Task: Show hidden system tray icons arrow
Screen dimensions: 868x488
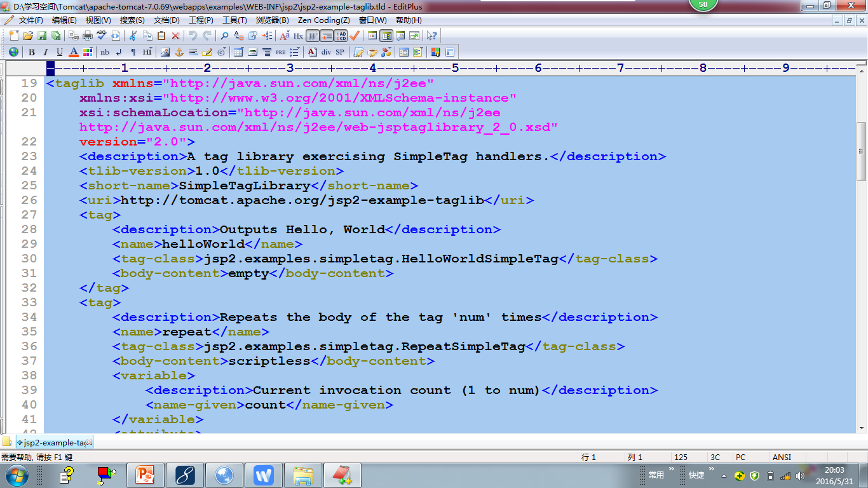Action: (723, 475)
